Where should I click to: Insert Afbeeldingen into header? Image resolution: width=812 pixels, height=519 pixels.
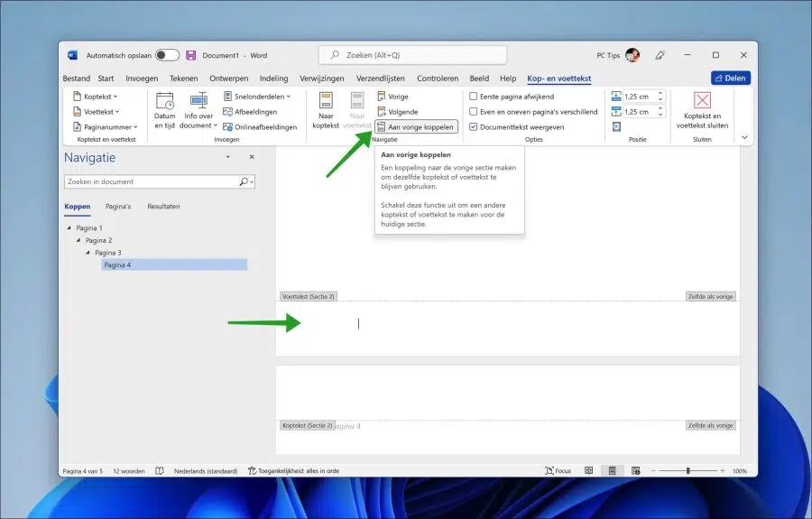pyautogui.click(x=250, y=112)
